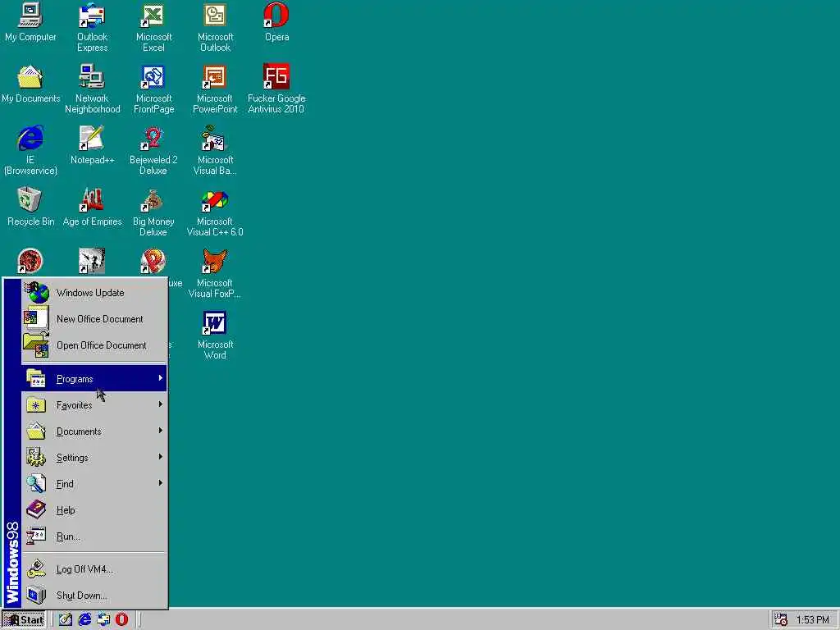The image size is (840, 630).
Task: Expand the Favorites submenu
Action: coord(94,405)
